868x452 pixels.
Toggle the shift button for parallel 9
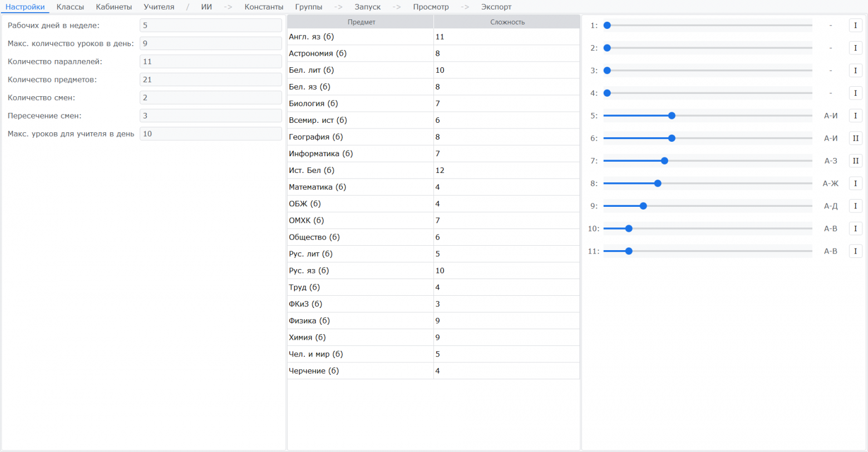coord(856,206)
